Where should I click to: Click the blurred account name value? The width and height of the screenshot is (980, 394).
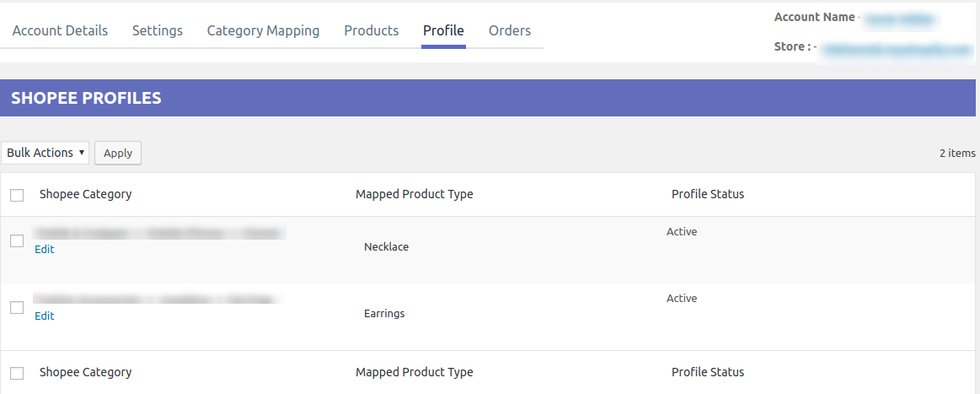pyautogui.click(x=900, y=20)
